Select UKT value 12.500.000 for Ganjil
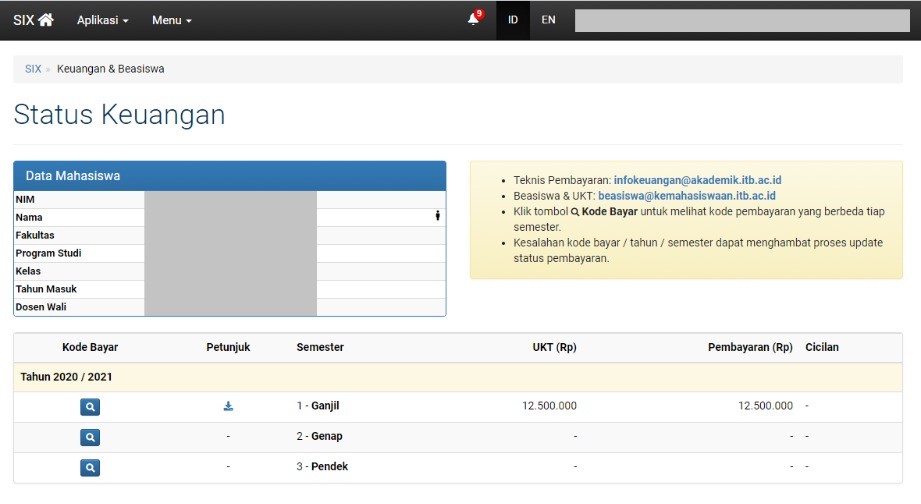The image size is (921, 504). (549, 406)
